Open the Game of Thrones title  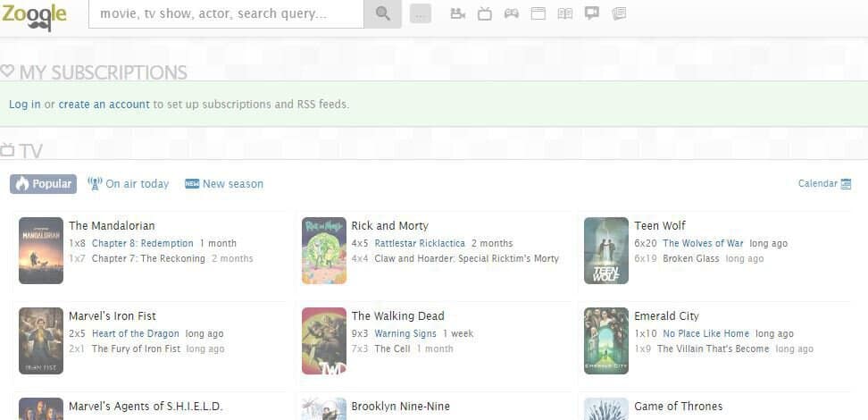(x=678, y=406)
